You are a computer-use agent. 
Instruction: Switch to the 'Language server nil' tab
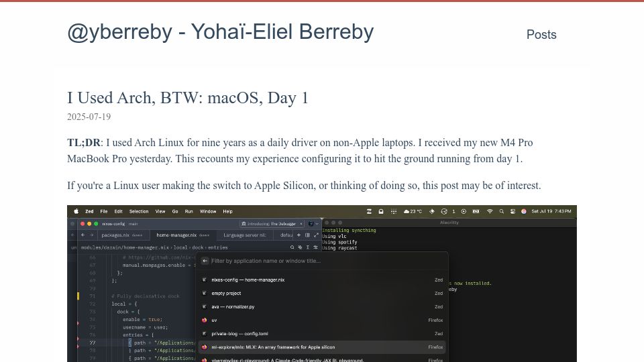click(245, 235)
